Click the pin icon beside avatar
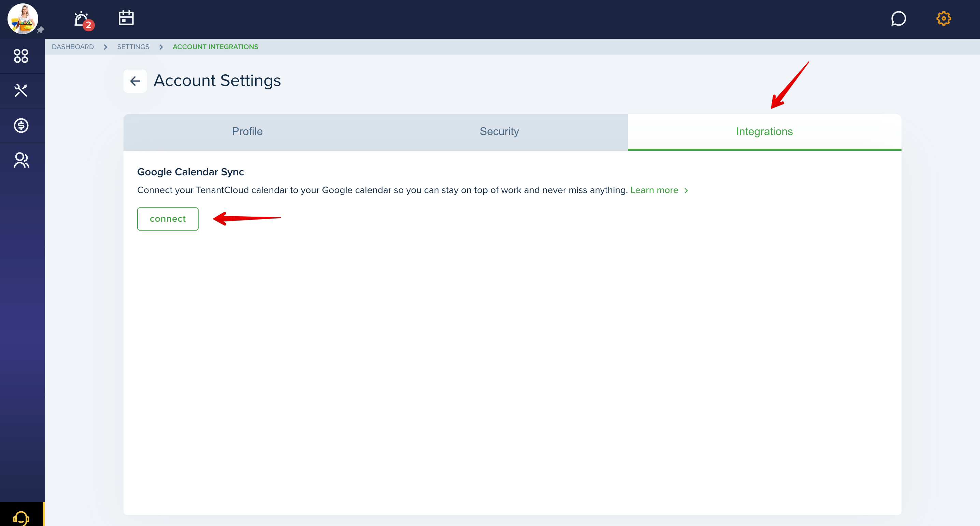This screenshot has height=526, width=980. (40, 30)
